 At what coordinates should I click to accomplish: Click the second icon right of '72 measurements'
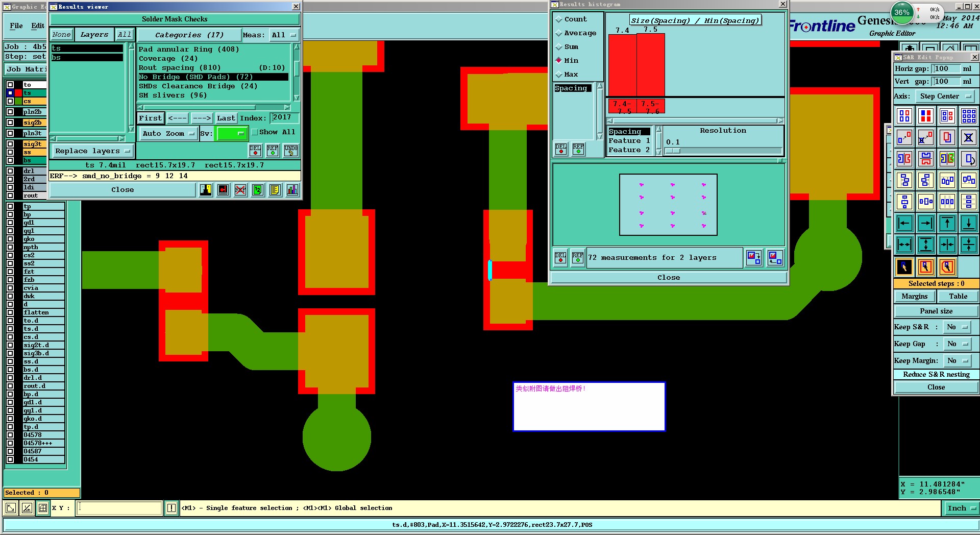(775, 257)
